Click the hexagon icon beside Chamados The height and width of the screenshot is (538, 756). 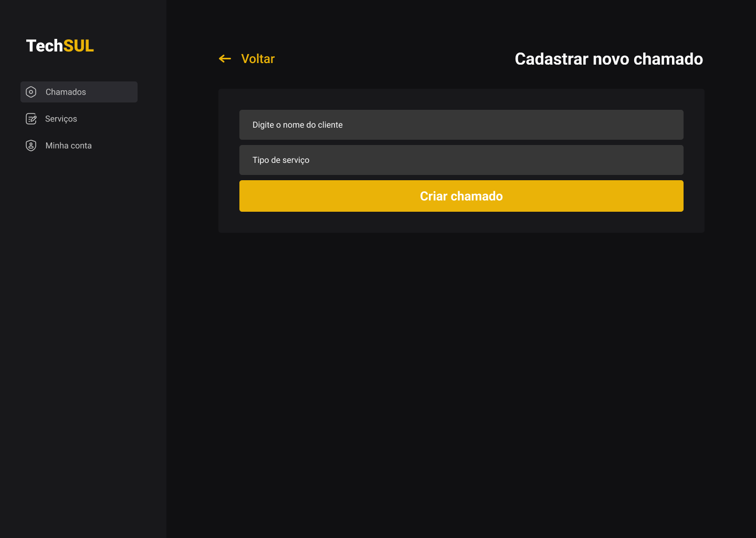(x=31, y=92)
